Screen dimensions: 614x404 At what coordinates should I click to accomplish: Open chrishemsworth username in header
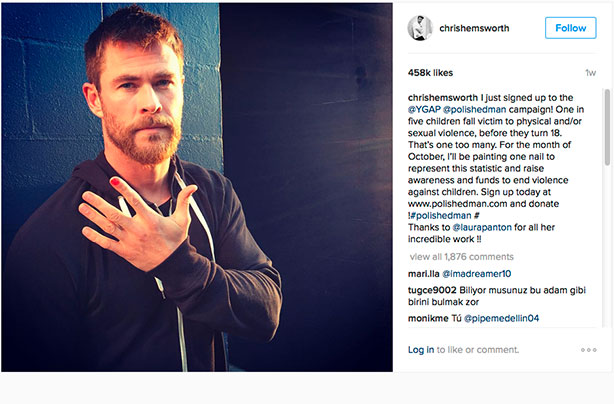coord(474,28)
